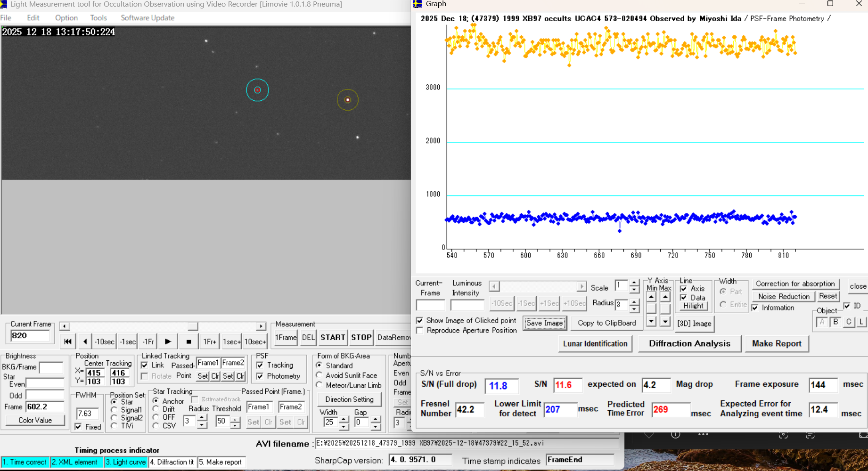The height and width of the screenshot is (471, 868).
Task: Select the Drift star tracking option
Action: (156, 409)
